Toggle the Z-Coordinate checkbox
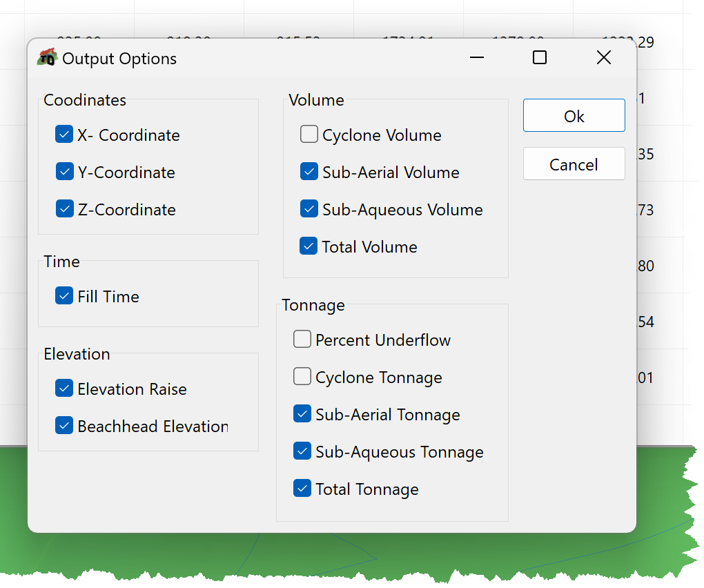 pos(64,208)
